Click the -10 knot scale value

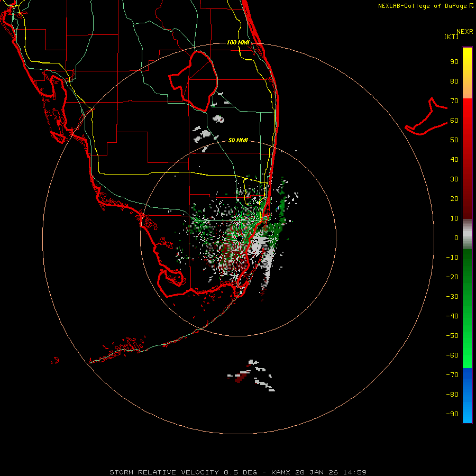tap(452, 258)
